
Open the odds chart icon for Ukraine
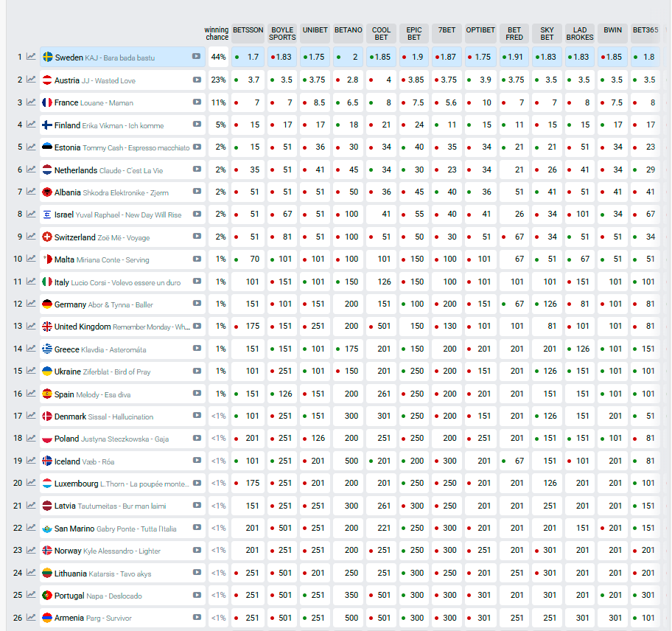pyautogui.click(x=31, y=370)
